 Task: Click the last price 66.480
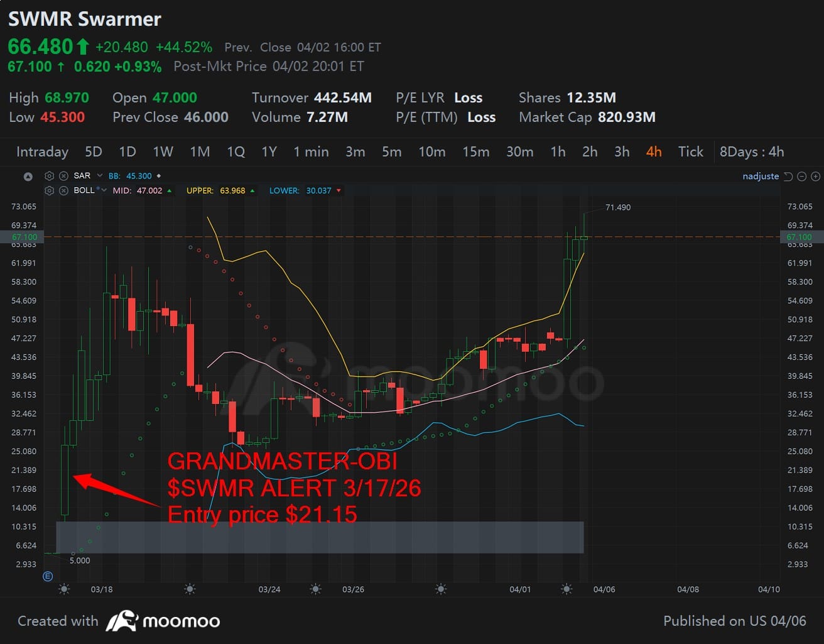(41, 47)
